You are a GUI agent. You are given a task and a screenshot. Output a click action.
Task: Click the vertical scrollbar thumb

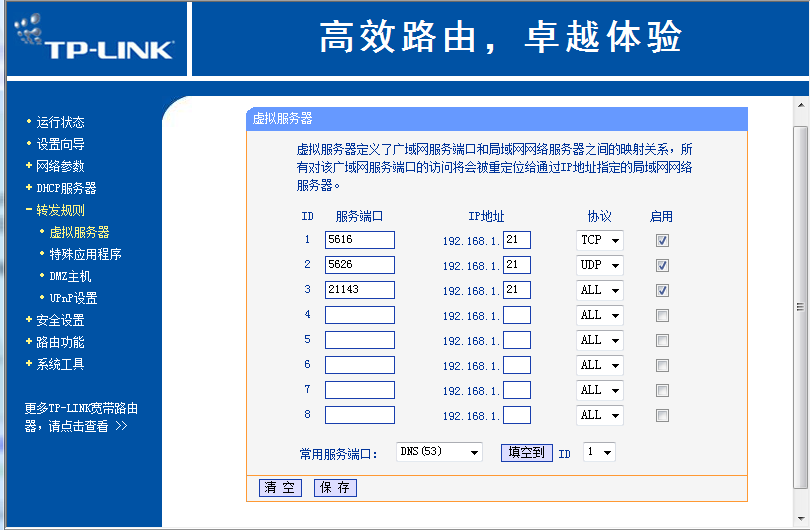(801, 307)
